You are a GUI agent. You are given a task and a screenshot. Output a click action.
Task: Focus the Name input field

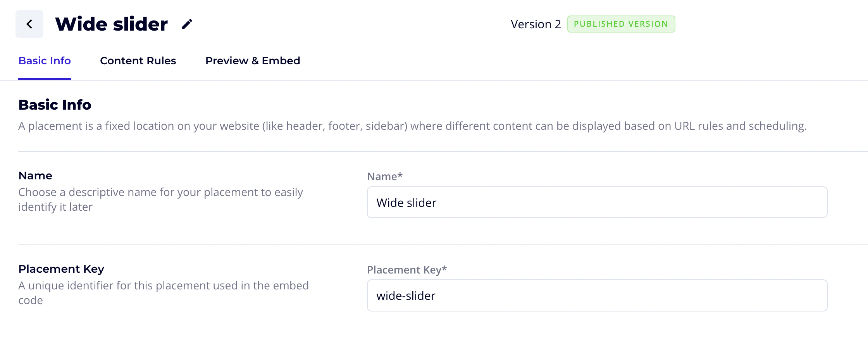(597, 203)
